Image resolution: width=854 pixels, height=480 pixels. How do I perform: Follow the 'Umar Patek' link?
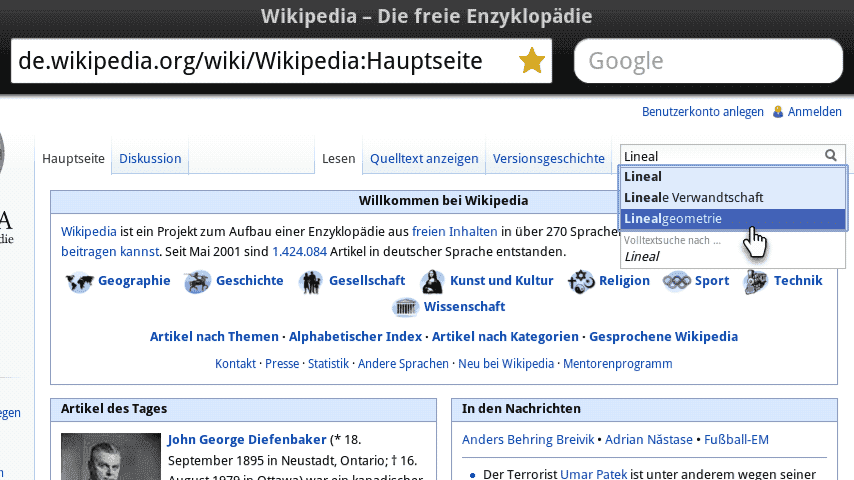pyautogui.click(x=593, y=474)
